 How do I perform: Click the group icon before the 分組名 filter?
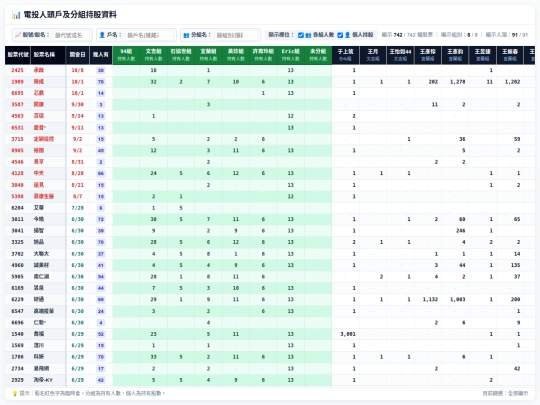186,35
